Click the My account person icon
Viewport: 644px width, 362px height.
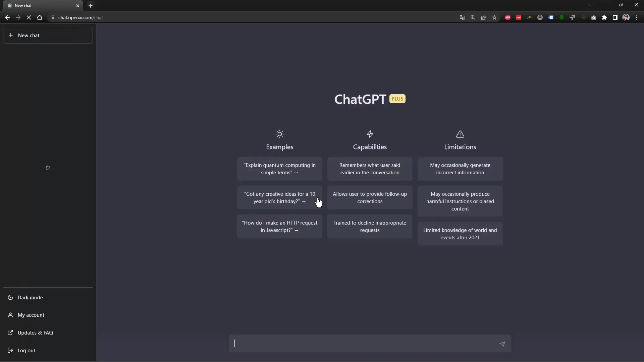pyautogui.click(x=10, y=315)
